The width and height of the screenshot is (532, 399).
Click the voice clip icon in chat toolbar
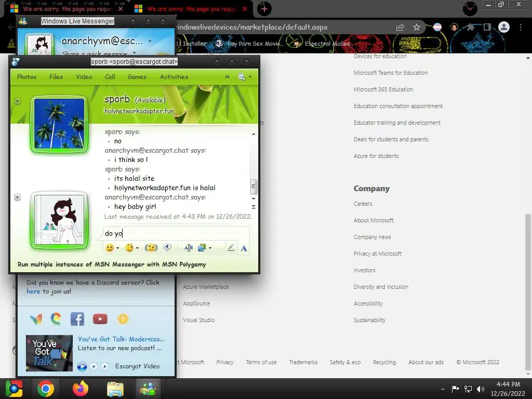coord(167,248)
